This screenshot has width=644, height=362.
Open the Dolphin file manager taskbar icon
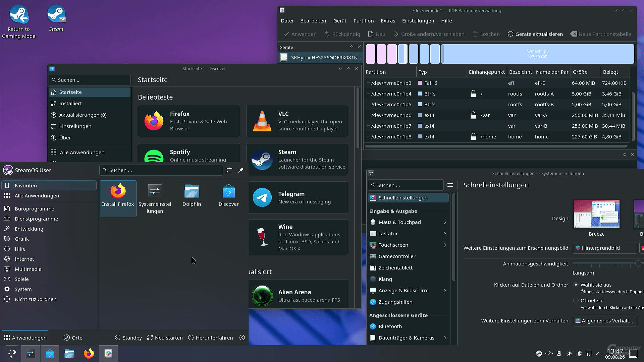click(69, 353)
